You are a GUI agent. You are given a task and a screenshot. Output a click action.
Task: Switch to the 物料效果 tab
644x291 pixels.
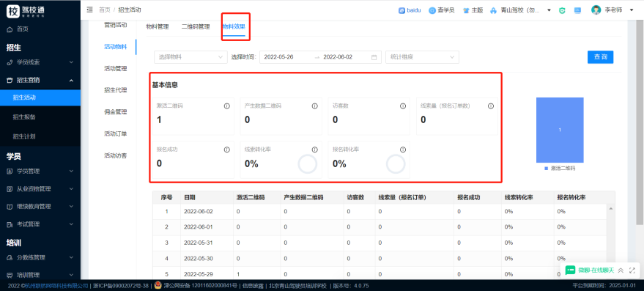(x=234, y=26)
